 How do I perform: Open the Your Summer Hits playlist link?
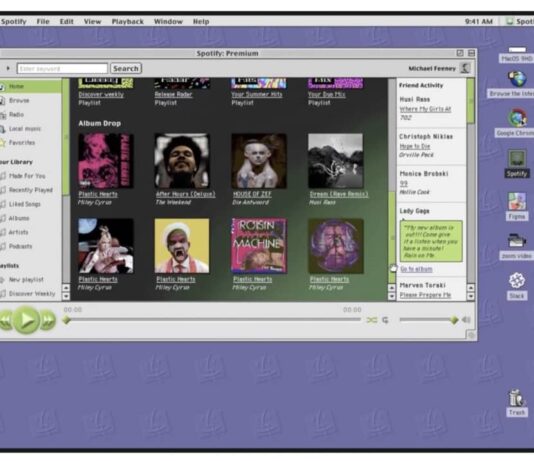(x=257, y=94)
